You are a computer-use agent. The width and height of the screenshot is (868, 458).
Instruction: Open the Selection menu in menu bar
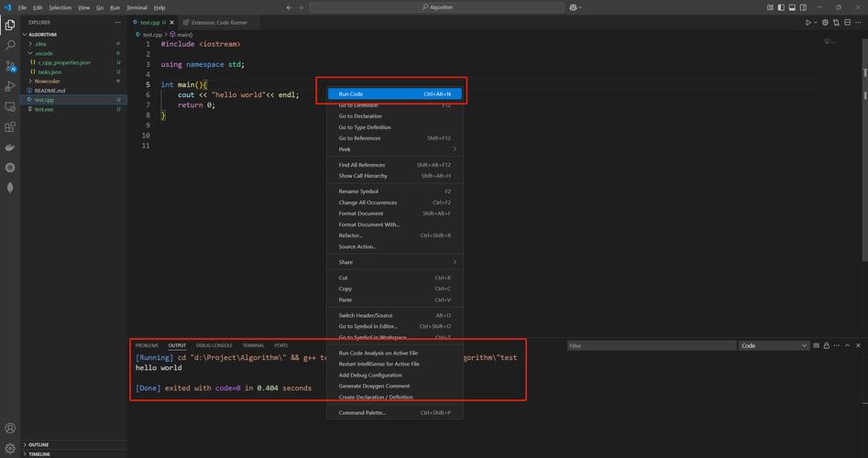point(60,7)
